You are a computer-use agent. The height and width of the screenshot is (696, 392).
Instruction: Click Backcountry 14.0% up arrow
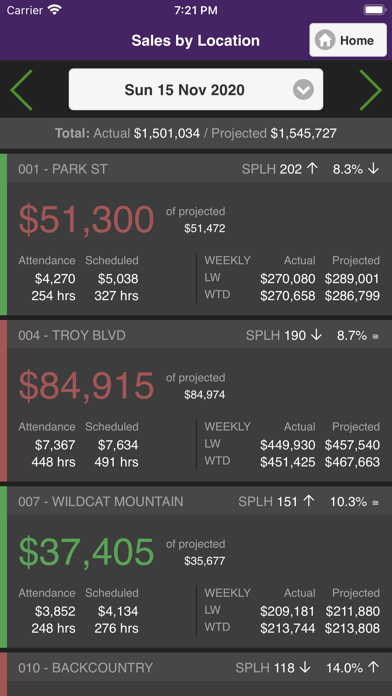pos(374,668)
